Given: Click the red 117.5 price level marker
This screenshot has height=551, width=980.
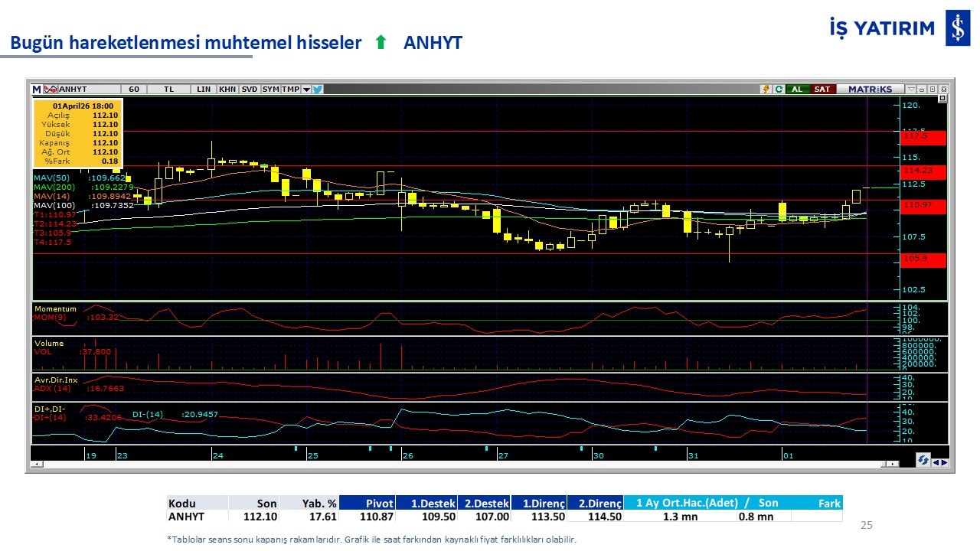Looking at the screenshot, I should [923, 136].
